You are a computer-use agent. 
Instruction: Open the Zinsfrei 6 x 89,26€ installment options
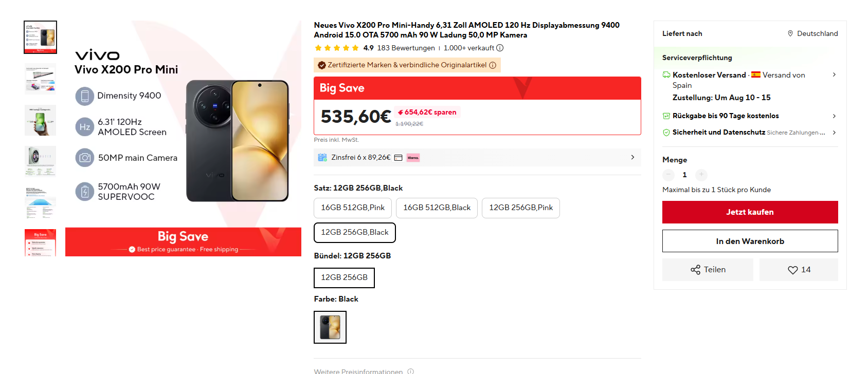[x=477, y=157]
